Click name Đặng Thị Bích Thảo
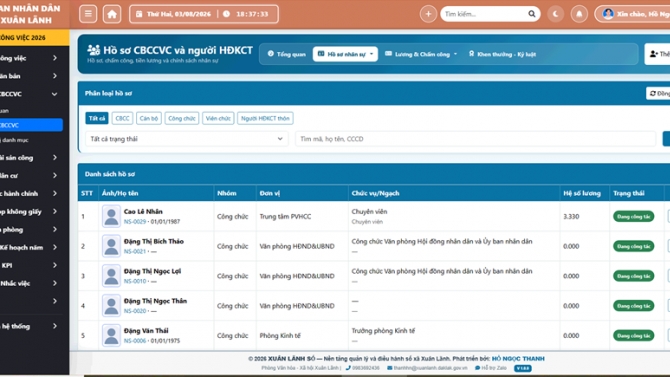 (153, 241)
